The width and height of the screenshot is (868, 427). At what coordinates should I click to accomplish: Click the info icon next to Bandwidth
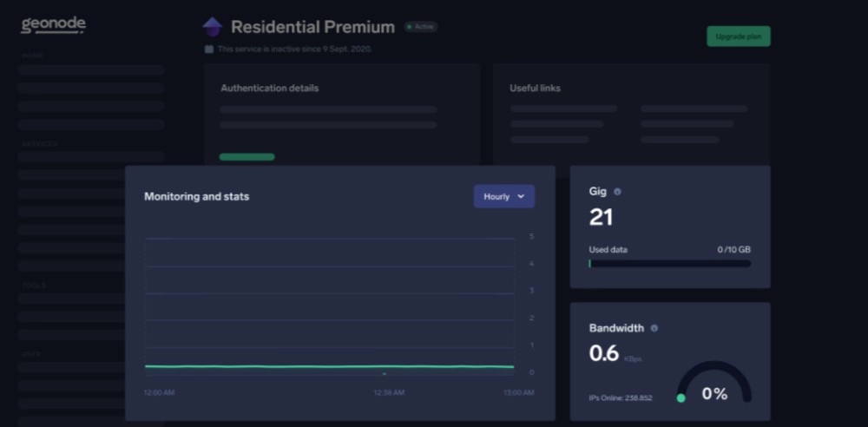tap(654, 328)
